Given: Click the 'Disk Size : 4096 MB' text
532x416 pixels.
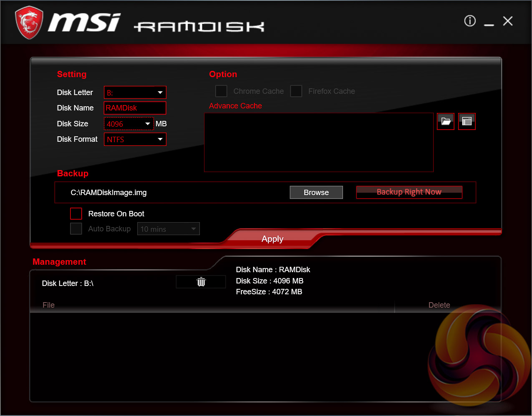Looking at the screenshot, I should click(x=270, y=281).
